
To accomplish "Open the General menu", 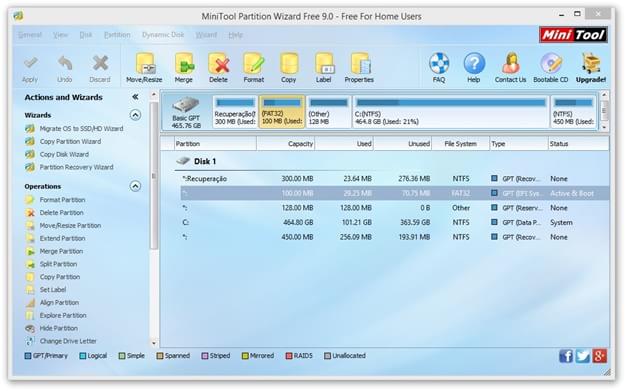I will (x=30, y=35).
